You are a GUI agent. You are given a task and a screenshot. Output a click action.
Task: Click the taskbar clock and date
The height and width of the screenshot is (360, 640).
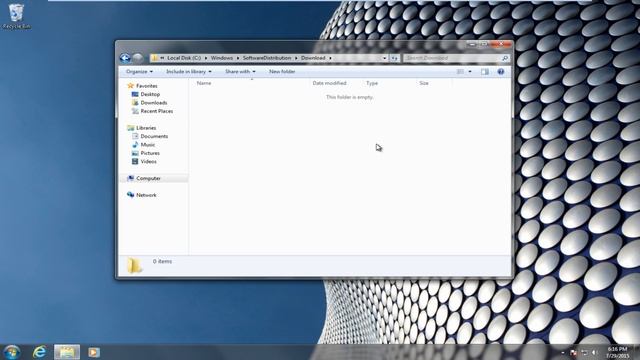617,352
